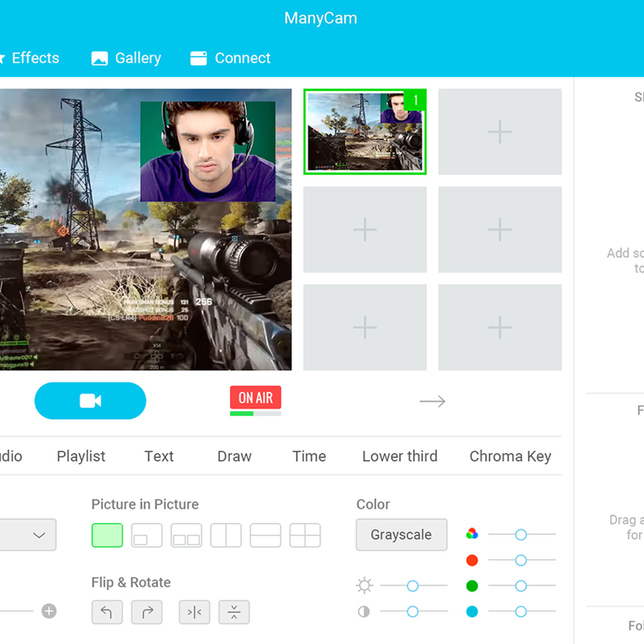
Task: Switch to the Draw tab
Action: (x=234, y=456)
